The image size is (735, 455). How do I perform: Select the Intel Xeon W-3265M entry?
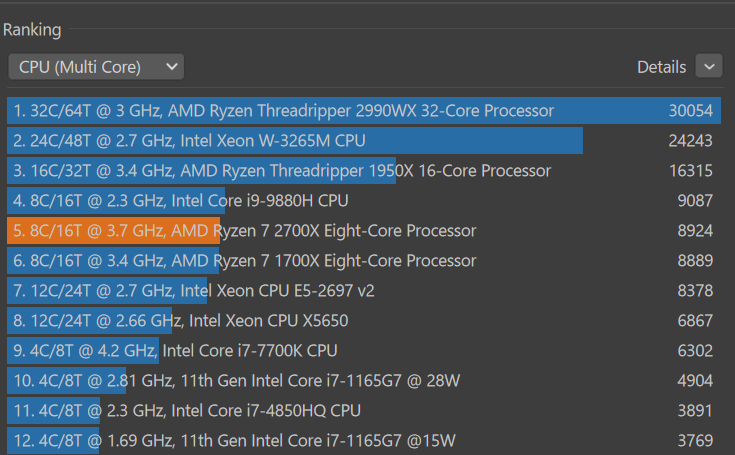point(364,141)
